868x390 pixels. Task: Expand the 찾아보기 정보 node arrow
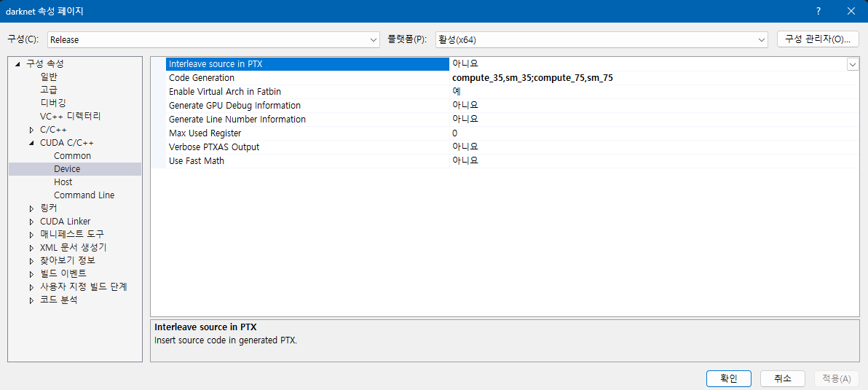pos(31,260)
